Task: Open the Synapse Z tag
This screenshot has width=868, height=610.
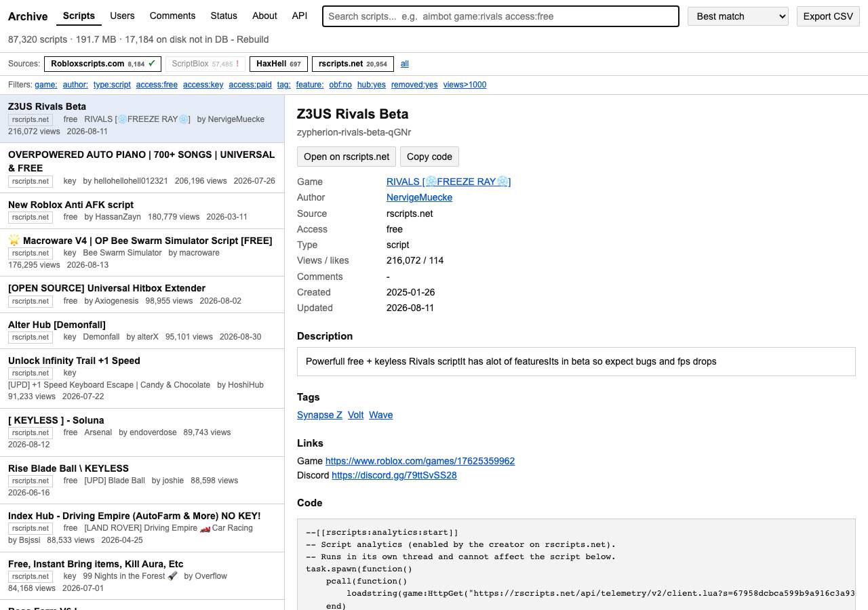Action: (x=319, y=415)
